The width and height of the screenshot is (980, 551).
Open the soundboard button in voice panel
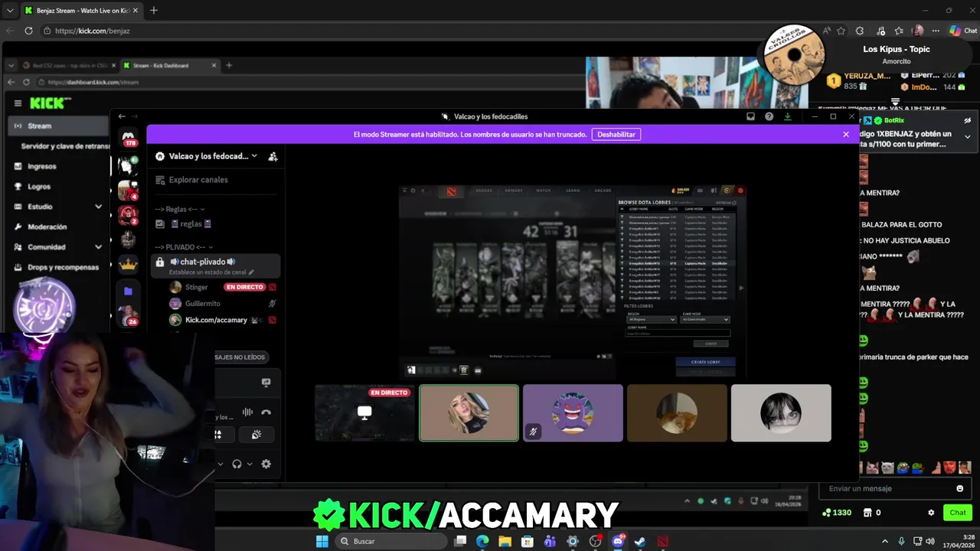tap(256, 434)
